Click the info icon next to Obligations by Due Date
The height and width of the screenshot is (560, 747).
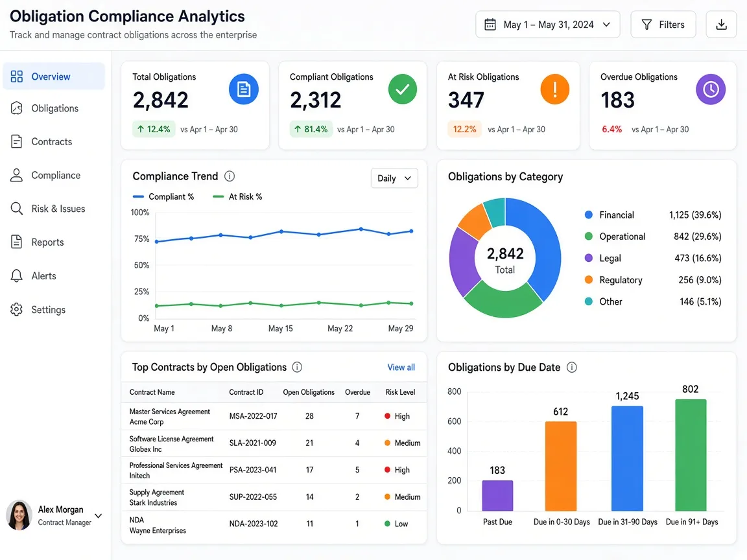(x=572, y=367)
